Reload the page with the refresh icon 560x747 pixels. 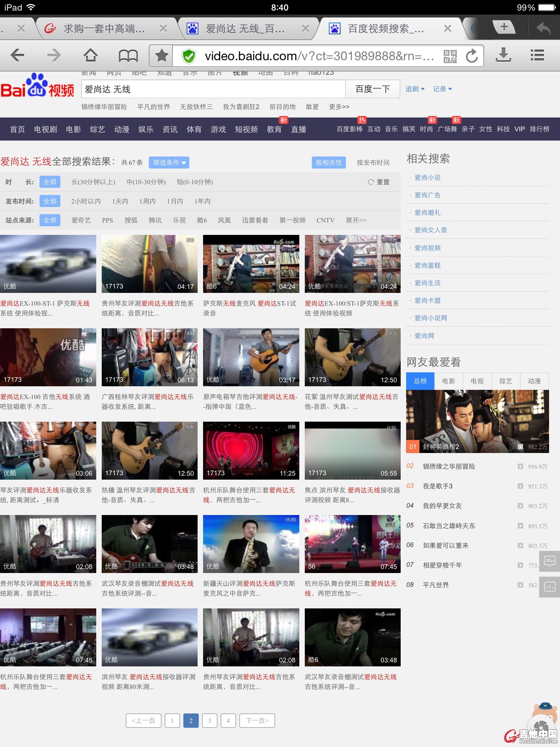tap(472, 56)
